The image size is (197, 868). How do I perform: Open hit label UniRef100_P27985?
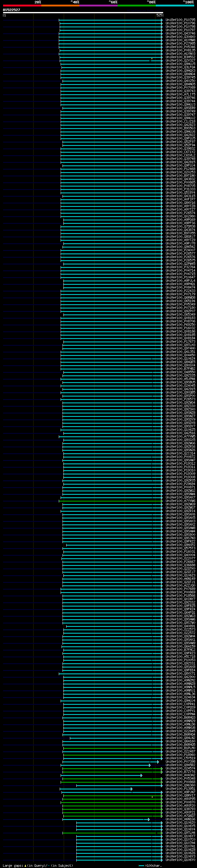tap(180, 43)
